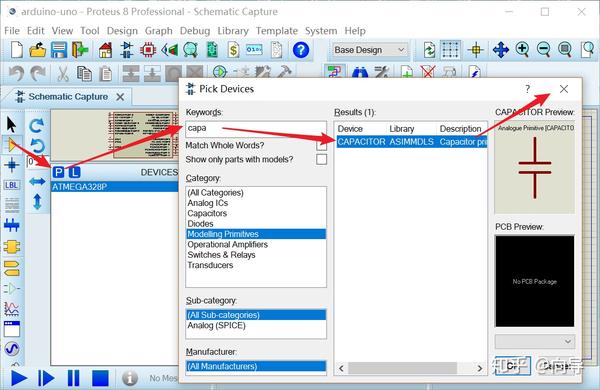600x390 pixels.
Task: Select the Junction Dot mode tool
Action: 11,165
